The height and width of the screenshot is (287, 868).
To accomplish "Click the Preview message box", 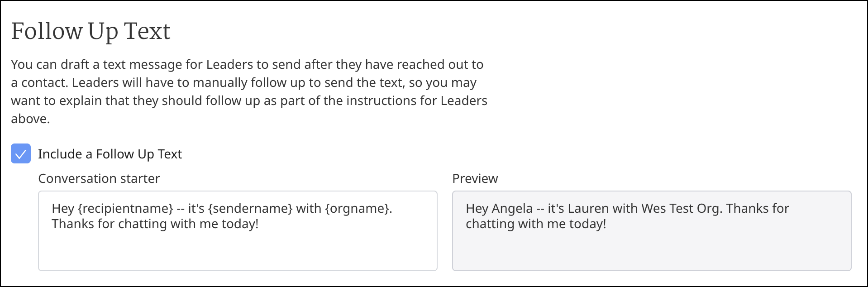I will (652, 231).
